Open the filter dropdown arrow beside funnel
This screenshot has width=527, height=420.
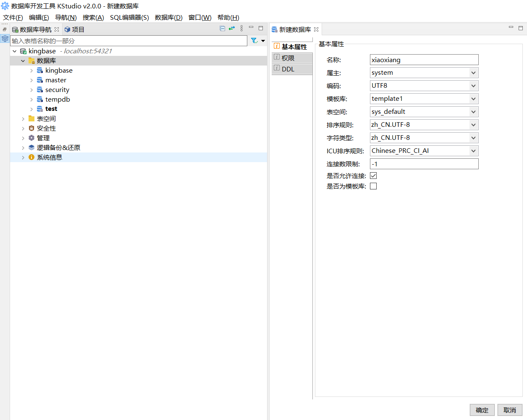pyautogui.click(x=263, y=41)
